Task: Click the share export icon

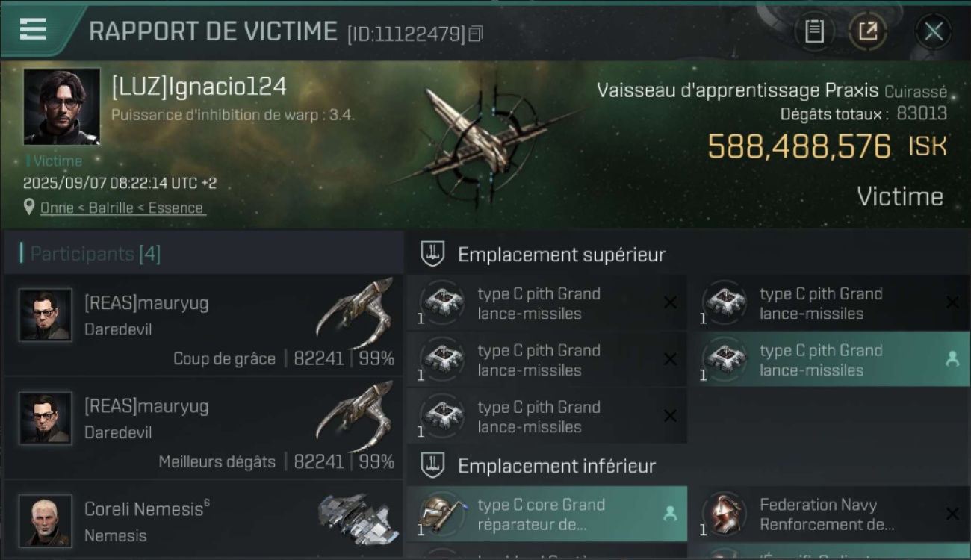Action: tap(868, 31)
